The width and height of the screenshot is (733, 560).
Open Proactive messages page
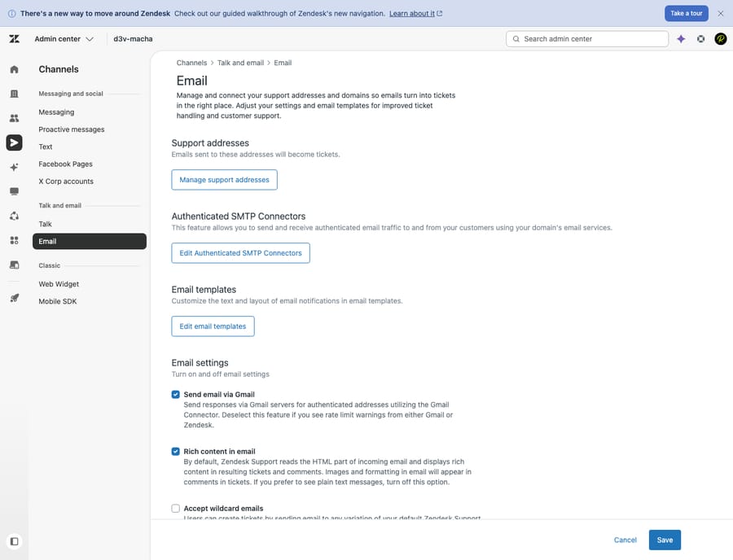[72, 129]
